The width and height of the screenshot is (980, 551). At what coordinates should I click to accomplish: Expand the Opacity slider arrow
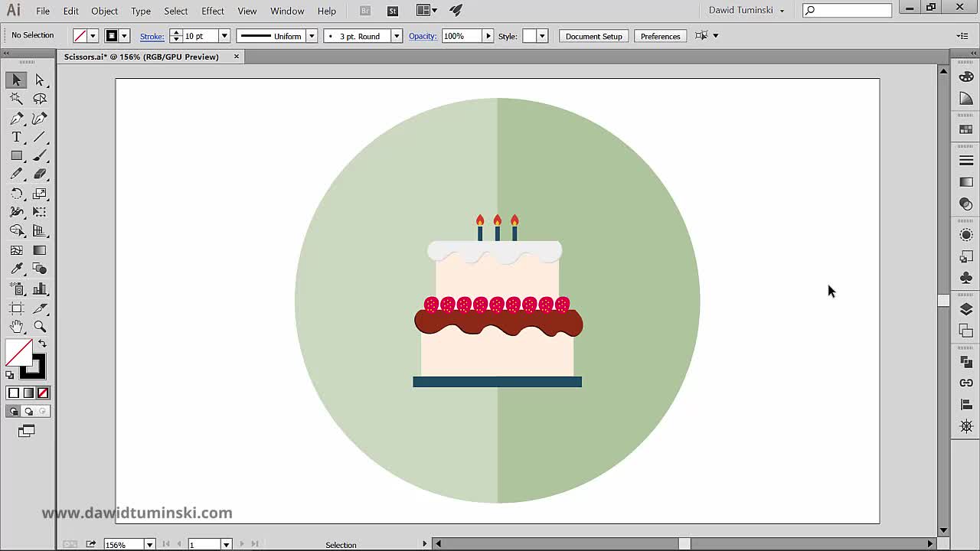(x=488, y=36)
